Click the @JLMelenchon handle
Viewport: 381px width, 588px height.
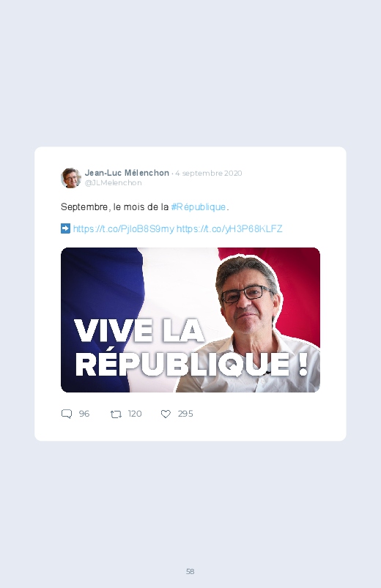[113, 182]
